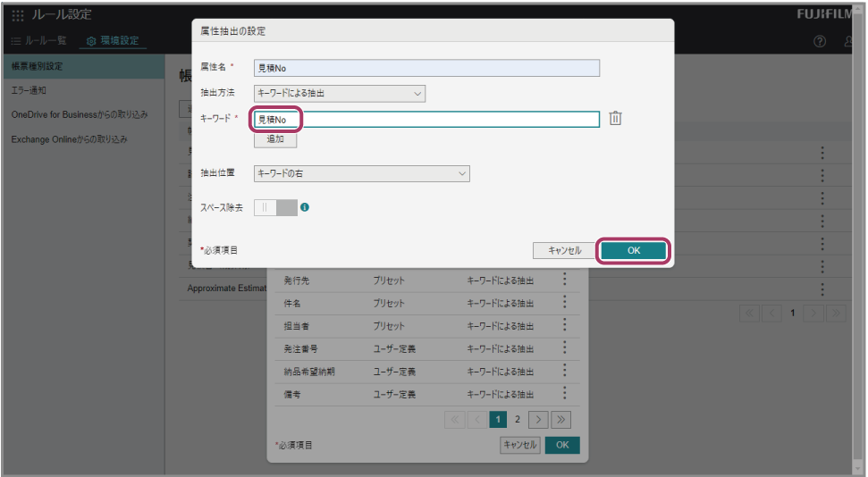Switch to the 環境設定 tab
The image size is (868, 477).
pos(113,41)
